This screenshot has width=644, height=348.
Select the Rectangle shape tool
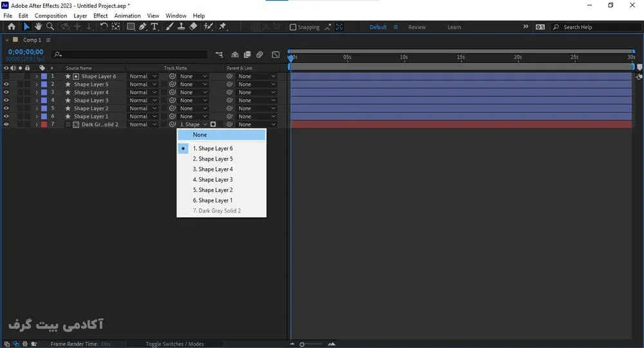pyautogui.click(x=131, y=26)
